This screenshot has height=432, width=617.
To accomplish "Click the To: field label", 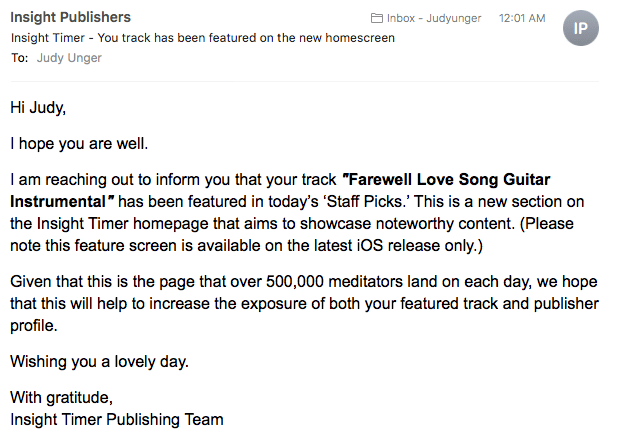I will click(x=19, y=58).
